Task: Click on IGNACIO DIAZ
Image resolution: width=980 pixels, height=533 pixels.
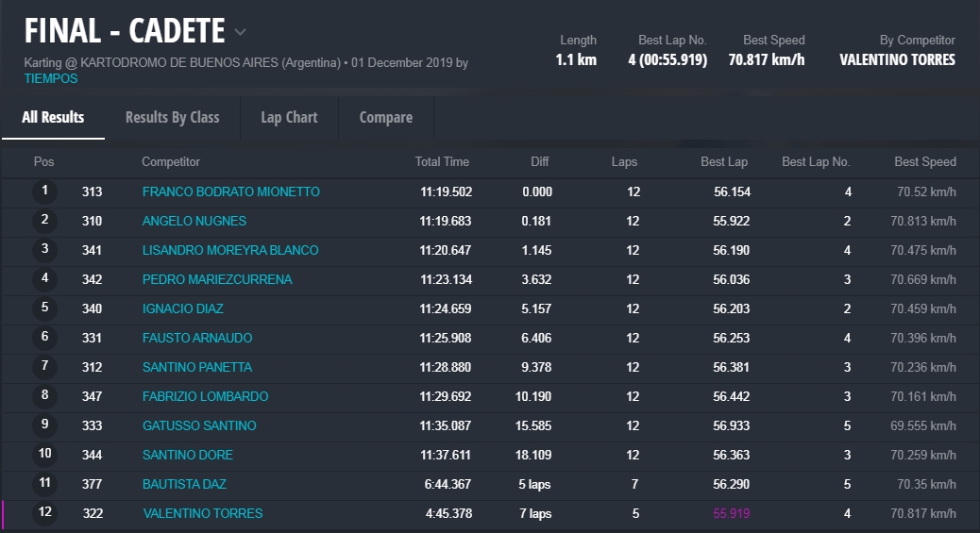Action: pyautogui.click(x=181, y=309)
